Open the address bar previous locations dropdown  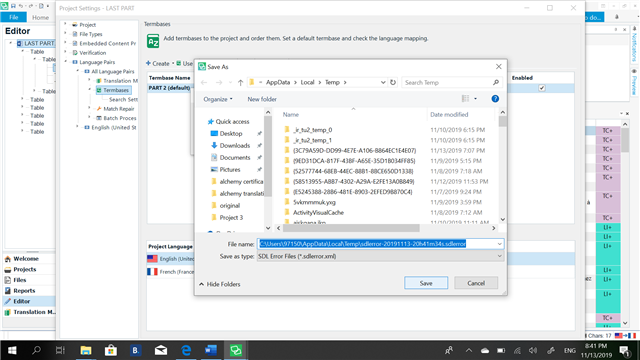pos(383,82)
